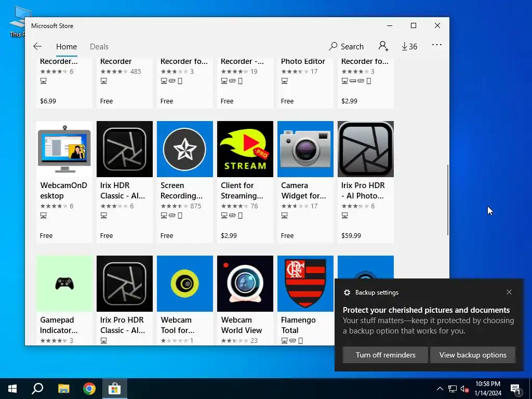
Task: Click the muted volume tray icon
Action: point(464,389)
